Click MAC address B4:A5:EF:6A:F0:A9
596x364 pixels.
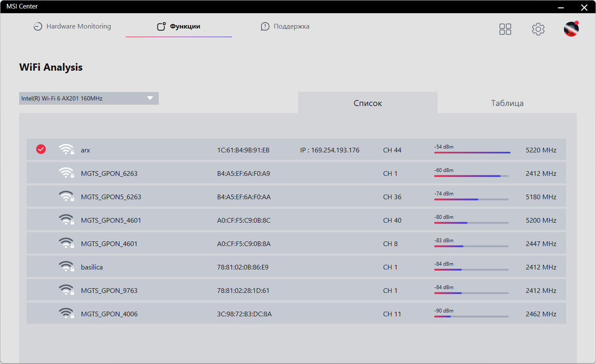[x=244, y=174]
